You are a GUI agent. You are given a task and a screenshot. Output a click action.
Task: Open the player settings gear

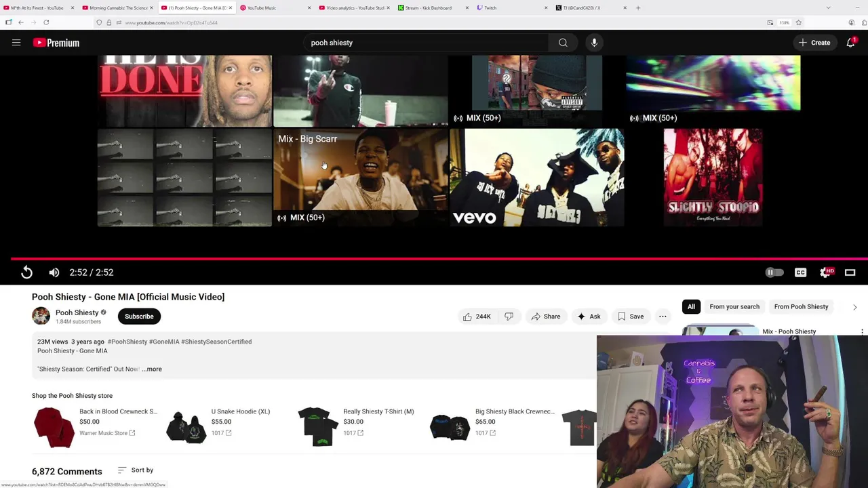click(825, 272)
